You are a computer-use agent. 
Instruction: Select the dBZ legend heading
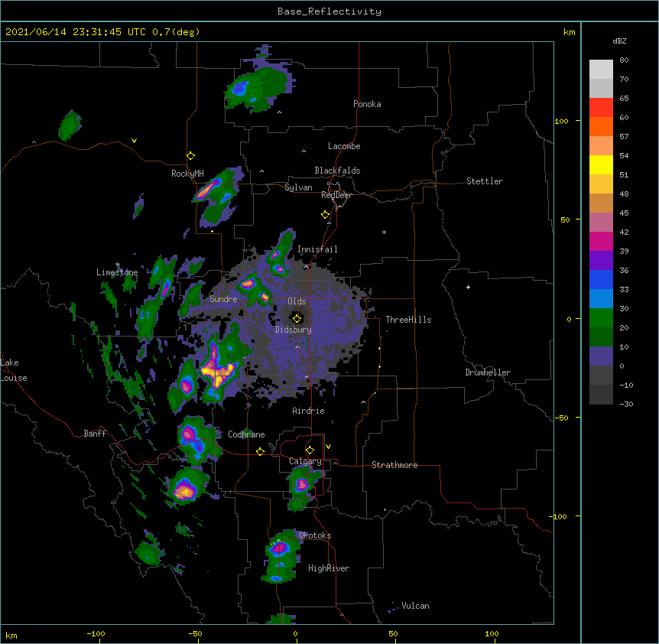[619, 41]
